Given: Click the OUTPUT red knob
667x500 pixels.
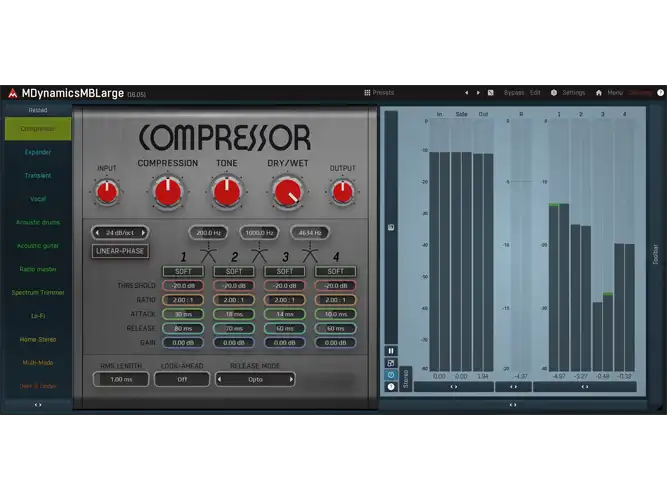Looking at the screenshot, I should (x=342, y=192).
